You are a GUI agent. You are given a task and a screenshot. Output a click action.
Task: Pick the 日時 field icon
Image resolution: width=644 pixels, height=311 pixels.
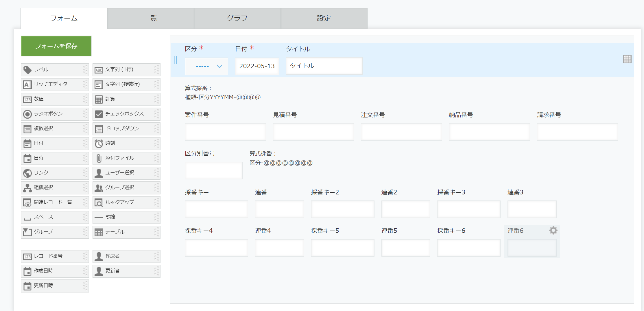pyautogui.click(x=27, y=158)
